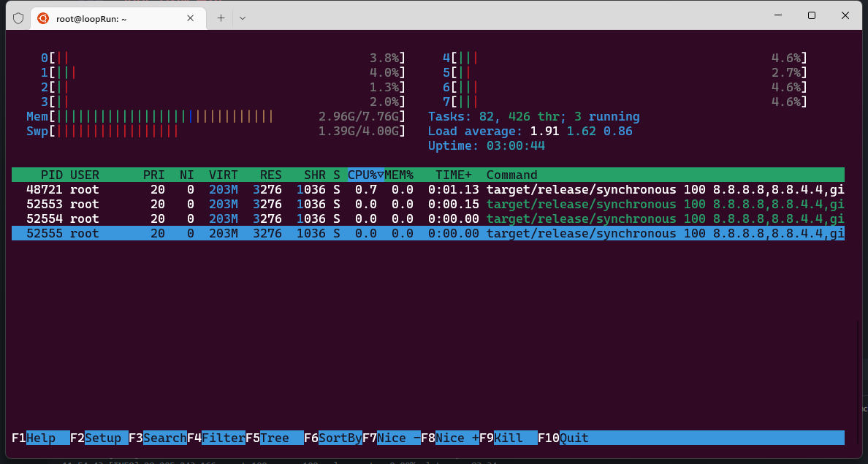Sort by the PID column header
The image size is (868, 464).
(x=51, y=175)
